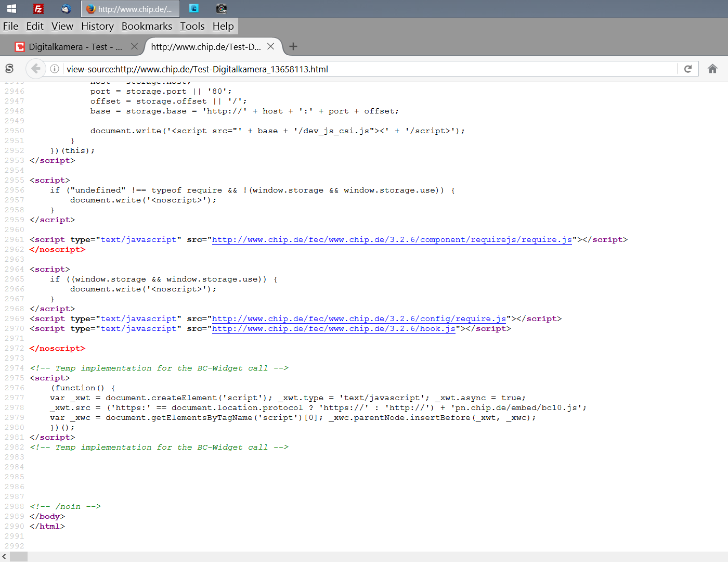Click the closing </html> tag text

tap(47, 526)
